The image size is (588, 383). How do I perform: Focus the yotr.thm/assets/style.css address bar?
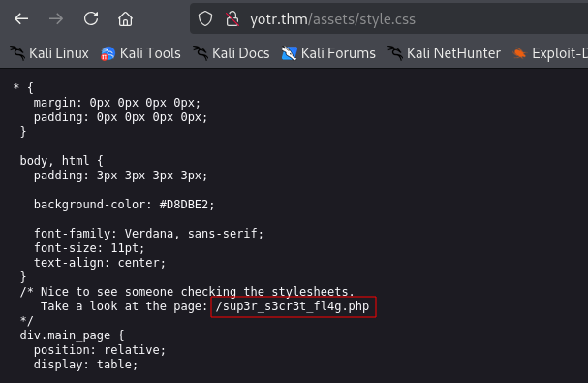[388, 18]
